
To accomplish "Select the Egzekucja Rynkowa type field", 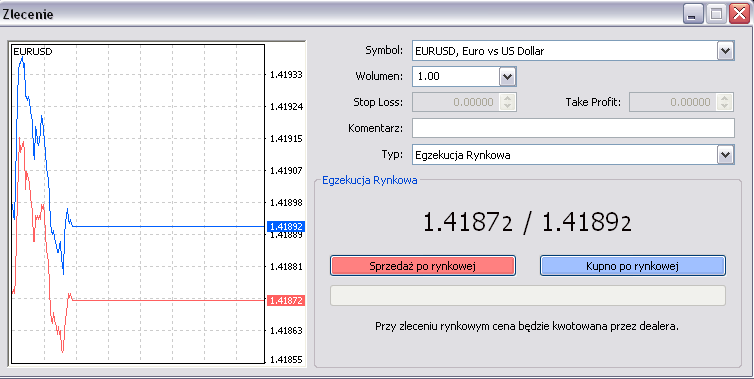I will coord(565,155).
